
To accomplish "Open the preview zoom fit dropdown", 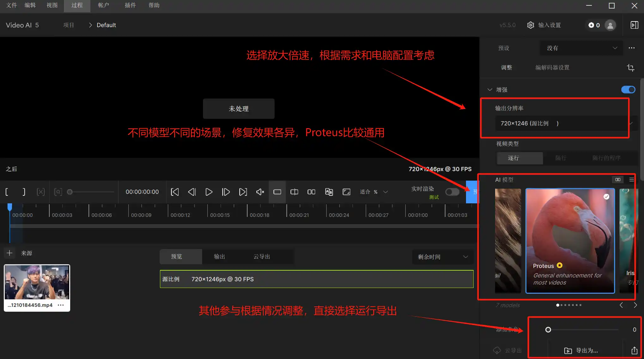I will (373, 192).
